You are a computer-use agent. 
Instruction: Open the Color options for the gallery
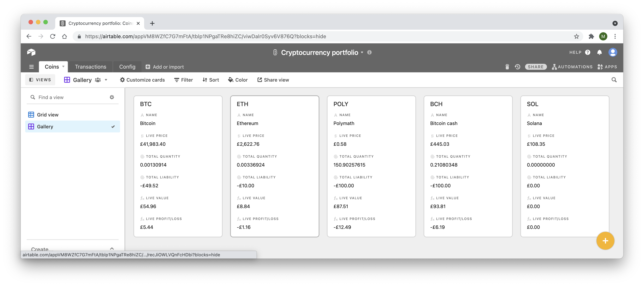tap(238, 80)
